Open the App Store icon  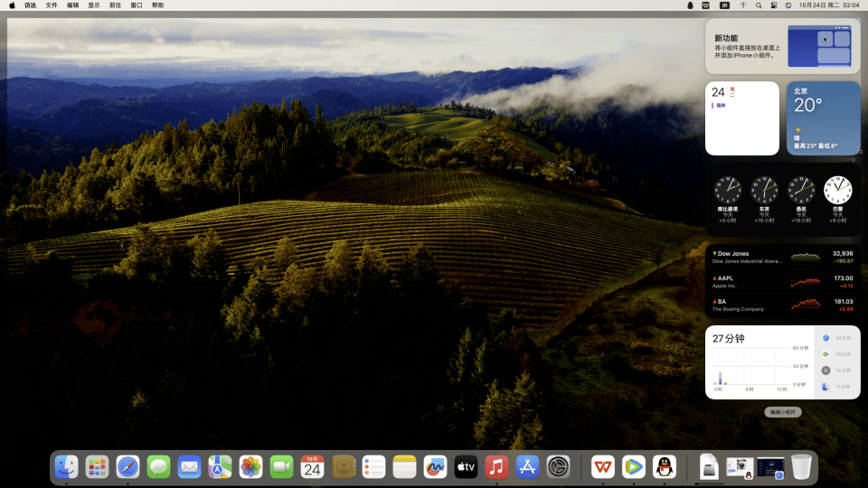tap(527, 467)
